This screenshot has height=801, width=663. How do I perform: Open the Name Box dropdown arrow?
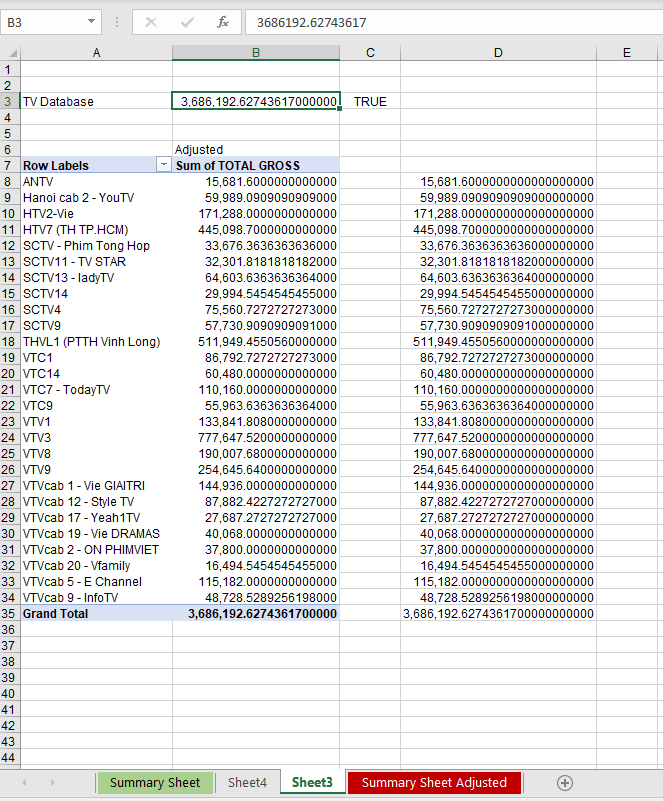click(91, 22)
